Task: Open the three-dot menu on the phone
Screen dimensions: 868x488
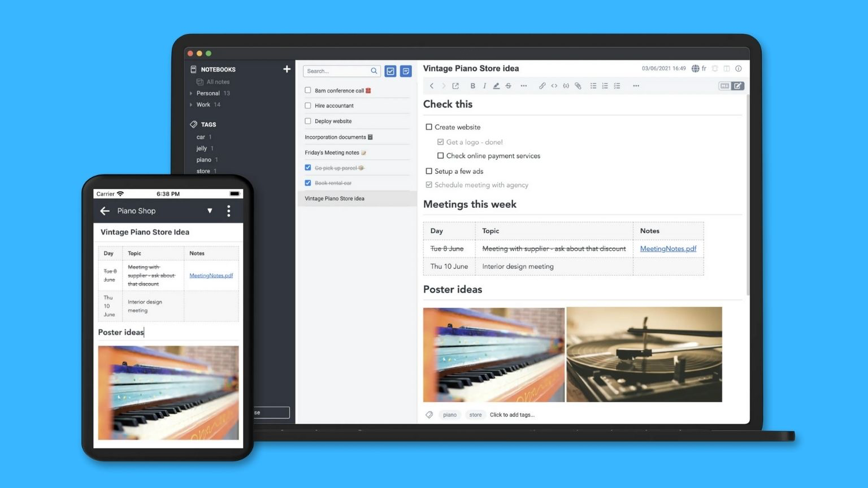Action: click(228, 211)
